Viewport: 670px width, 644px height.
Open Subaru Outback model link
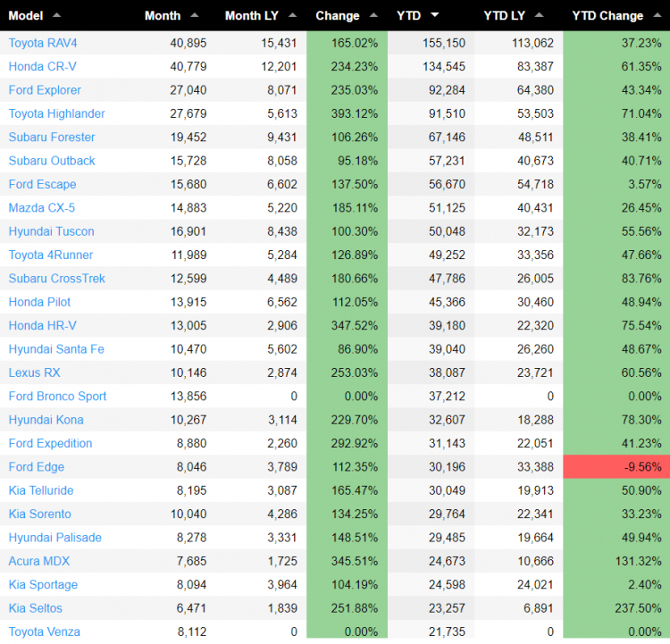click(x=52, y=161)
